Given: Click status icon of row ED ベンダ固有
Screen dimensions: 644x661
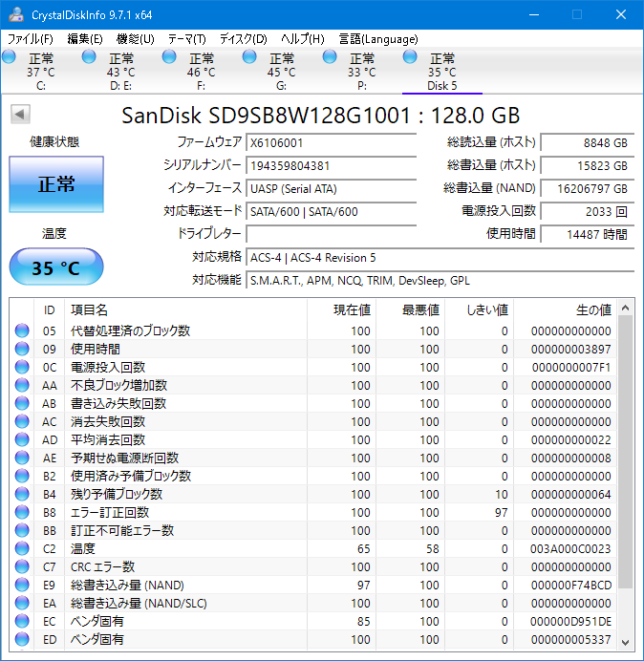Looking at the screenshot, I should (x=22, y=639).
